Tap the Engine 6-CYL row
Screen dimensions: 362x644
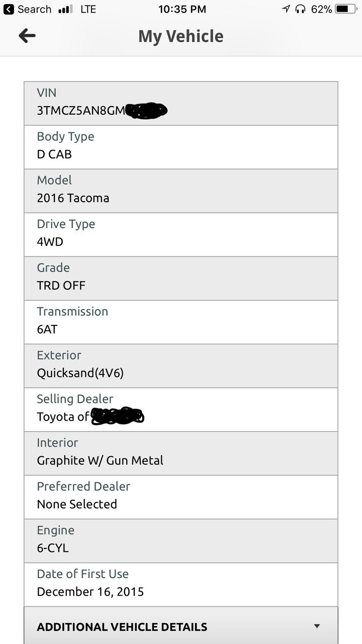pyautogui.click(x=181, y=541)
